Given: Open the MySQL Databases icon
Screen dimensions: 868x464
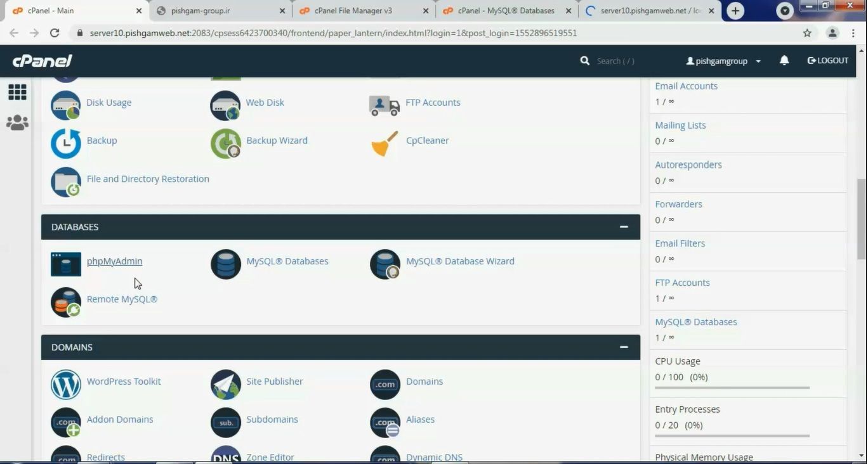Looking at the screenshot, I should pos(225,264).
